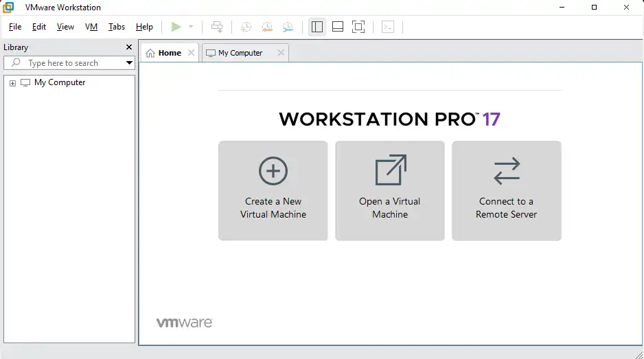Click Connect to a Remote Server

point(506,191)
